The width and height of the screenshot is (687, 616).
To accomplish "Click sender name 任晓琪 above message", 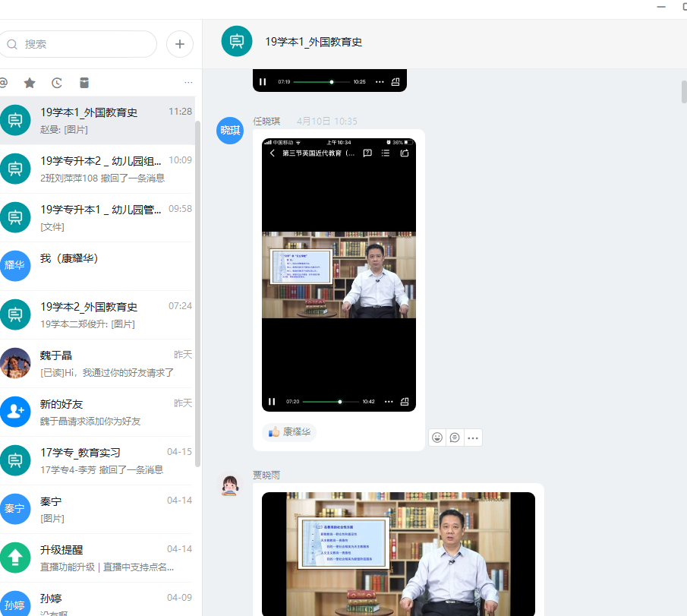I will [266, 122].
